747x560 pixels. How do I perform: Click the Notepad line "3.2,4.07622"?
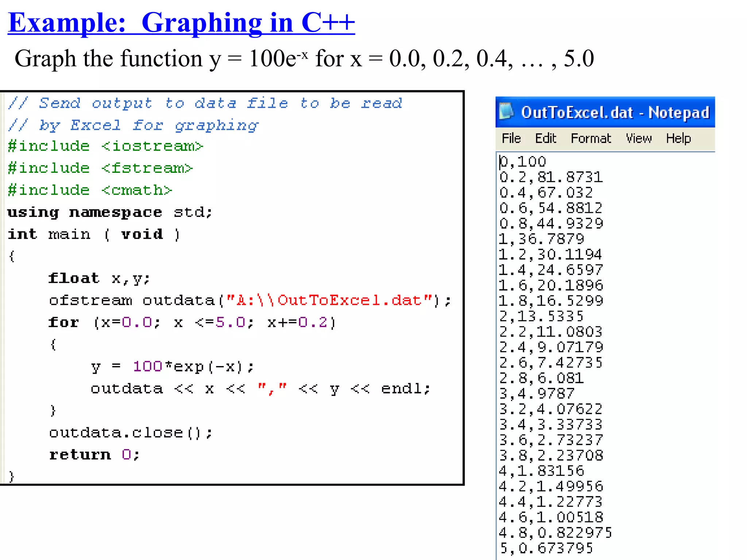(551, 409)
